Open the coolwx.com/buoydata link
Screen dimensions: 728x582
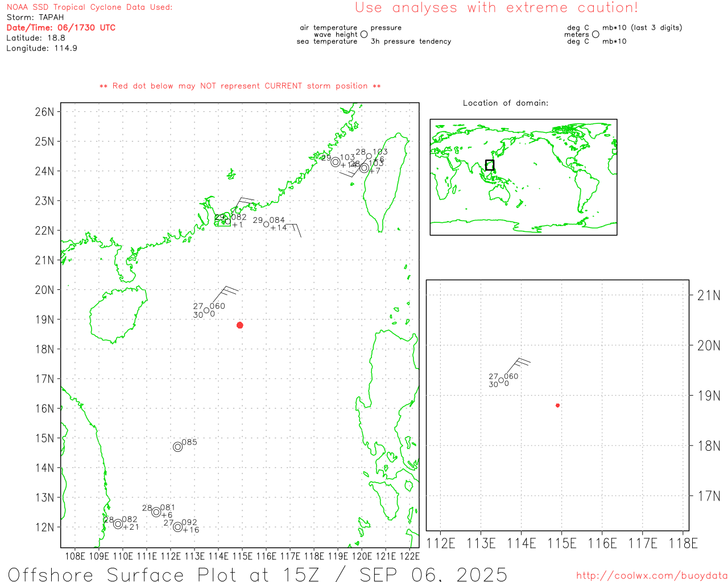point(652,576)
